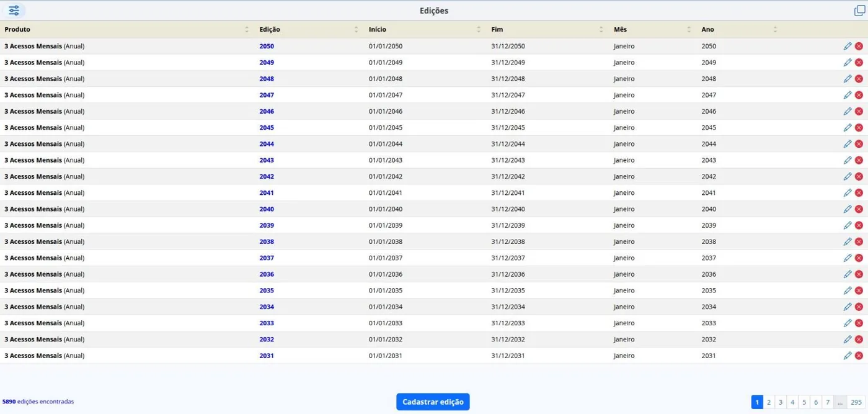Edit the 2039 edition entry
This screenshot has width=868, height=414.
point(848,225)
